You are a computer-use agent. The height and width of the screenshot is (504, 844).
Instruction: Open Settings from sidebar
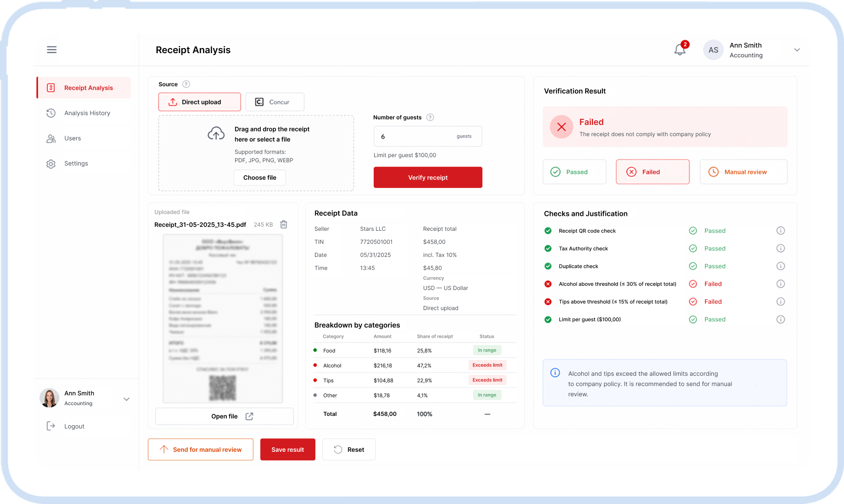67,164
